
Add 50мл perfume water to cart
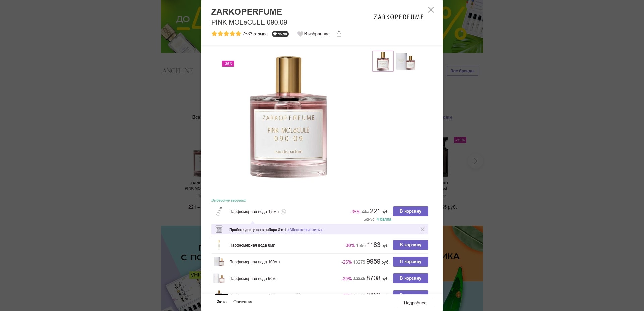tap(411, 278)
